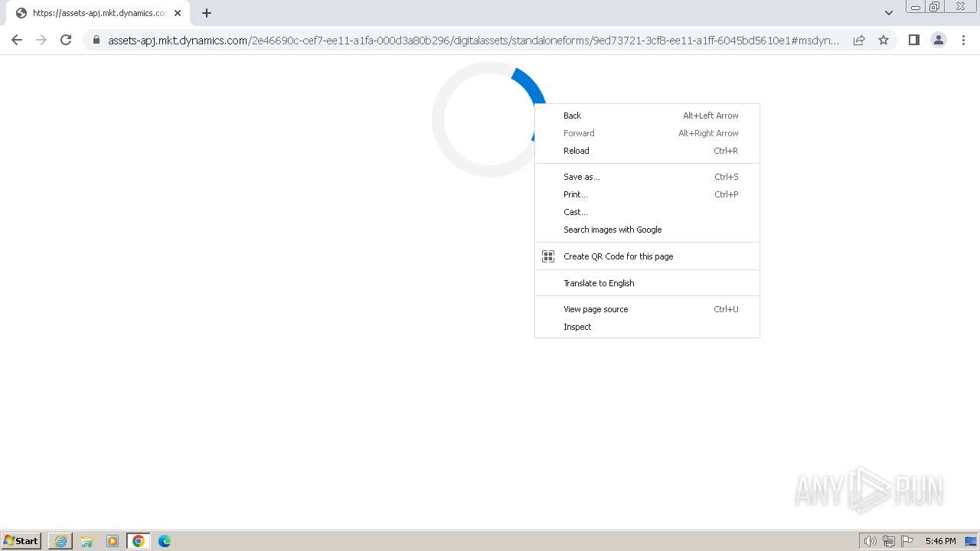Choose View page source
980x551 pixels.
click(x=647, y=309)
